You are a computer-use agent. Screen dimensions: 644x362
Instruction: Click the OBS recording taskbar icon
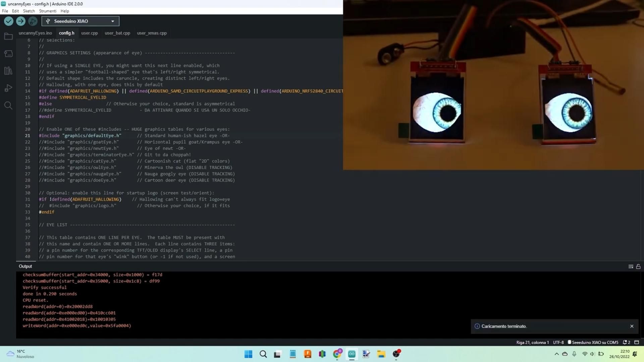click(x=396, y=354)
